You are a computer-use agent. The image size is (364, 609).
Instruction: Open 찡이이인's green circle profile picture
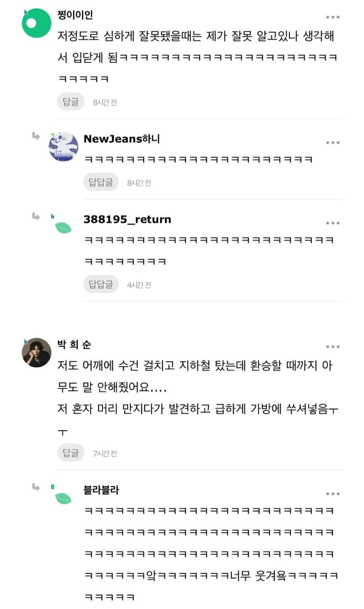coord(36,23)
